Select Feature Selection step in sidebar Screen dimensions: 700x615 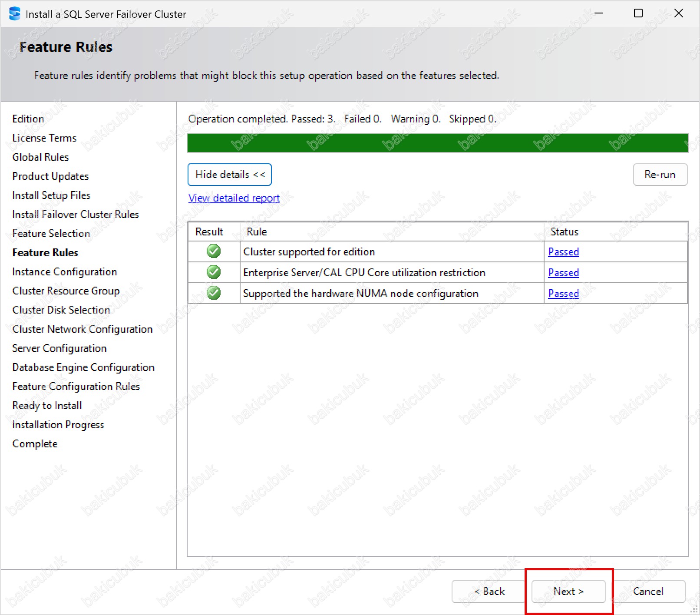point(51,234)
